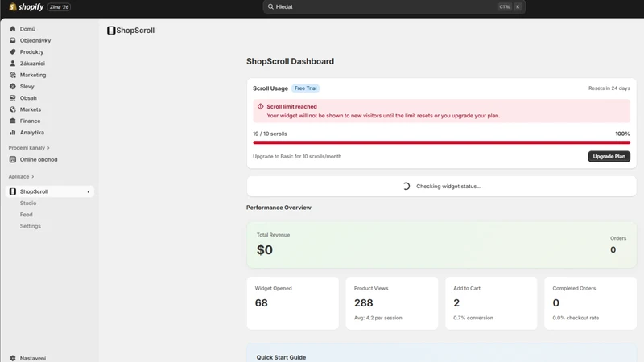This screenshot has height=362, width=644.
Task: Click the Upgrade Plan button
Action: point(609,156)
